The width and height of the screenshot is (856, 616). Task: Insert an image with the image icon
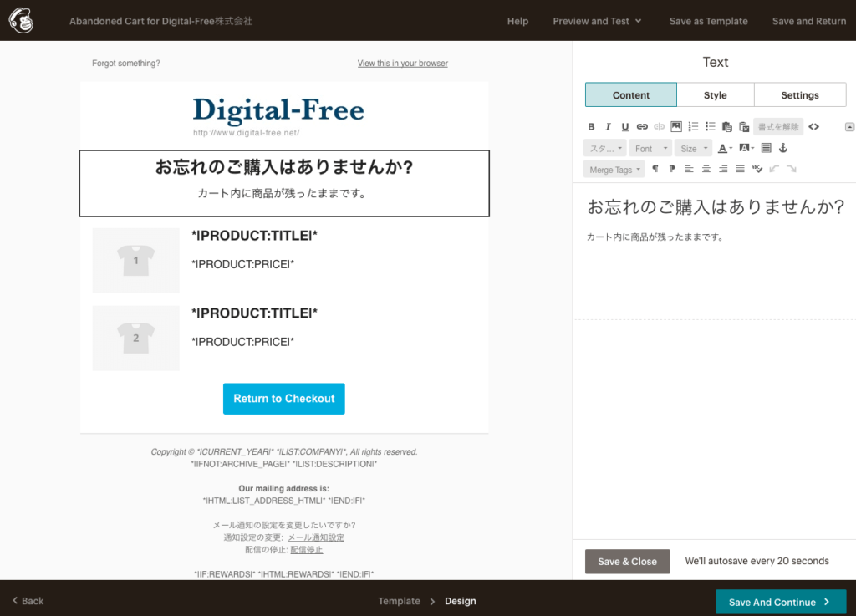pos(676,127)
